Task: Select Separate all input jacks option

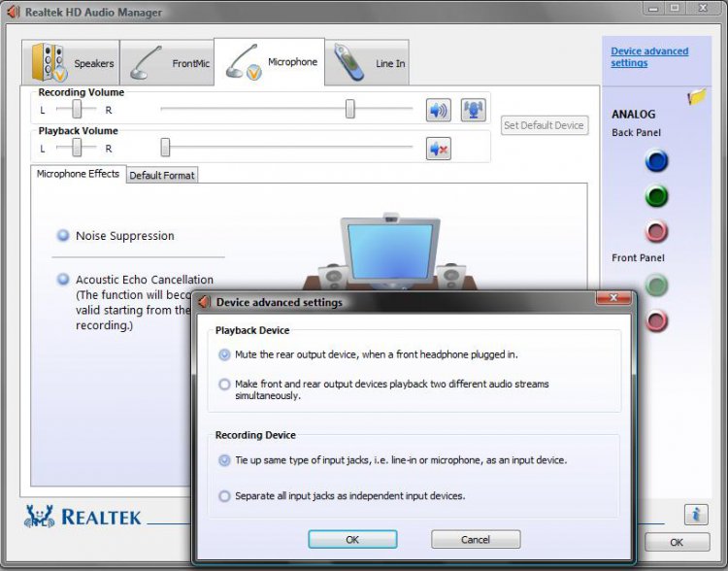Action: pyautogui.click(x=224, y=496)
